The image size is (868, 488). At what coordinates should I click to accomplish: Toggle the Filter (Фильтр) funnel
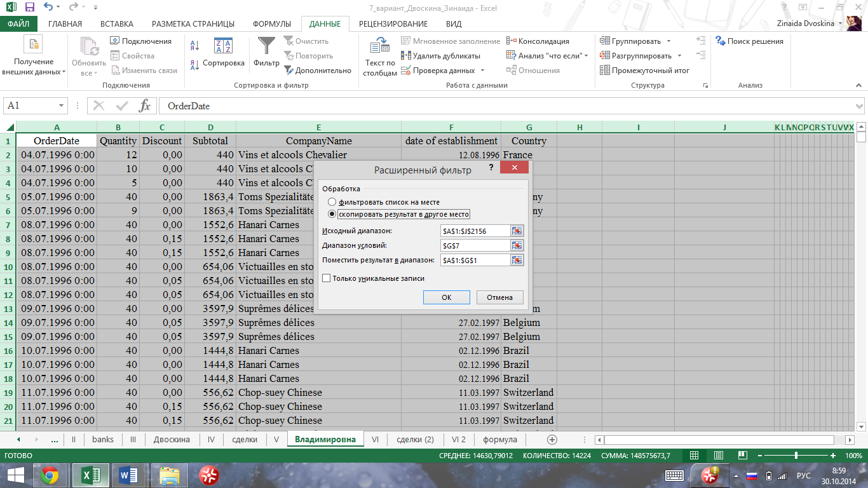266,52
